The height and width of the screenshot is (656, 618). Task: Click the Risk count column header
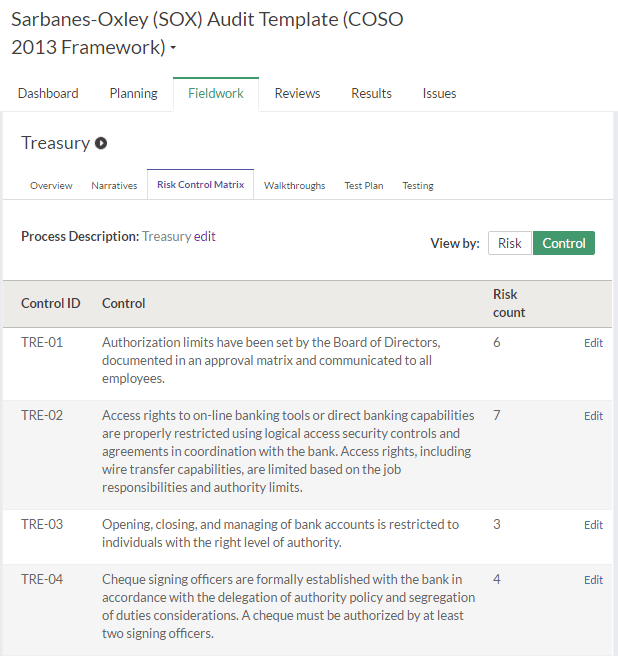click(x=509, y=303)
